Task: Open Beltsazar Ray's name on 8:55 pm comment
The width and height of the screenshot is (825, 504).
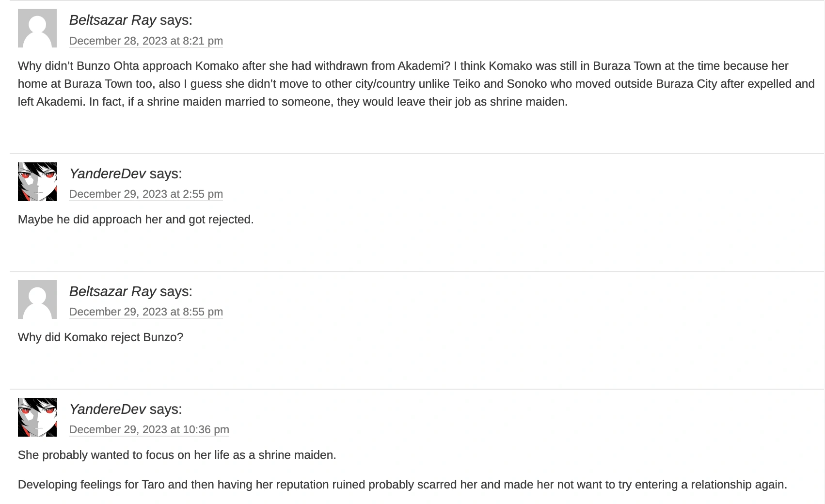Action: (112, 292)
